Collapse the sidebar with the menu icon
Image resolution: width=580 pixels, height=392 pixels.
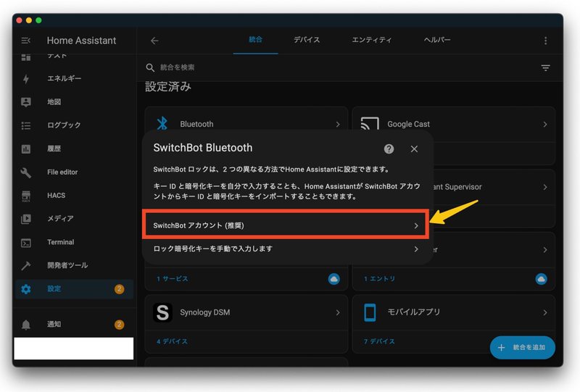26,41
